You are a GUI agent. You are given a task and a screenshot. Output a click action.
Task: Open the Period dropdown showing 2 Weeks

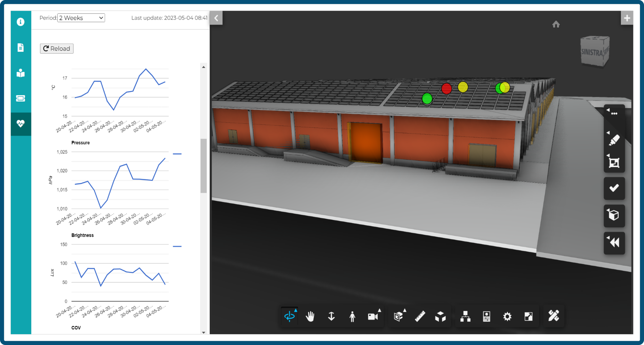pos(81,18)
